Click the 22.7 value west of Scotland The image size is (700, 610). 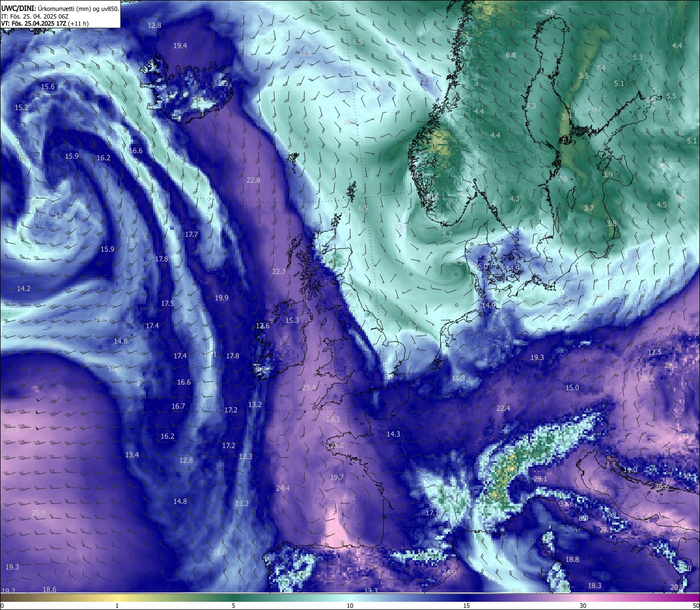click(x=279, y=272)
